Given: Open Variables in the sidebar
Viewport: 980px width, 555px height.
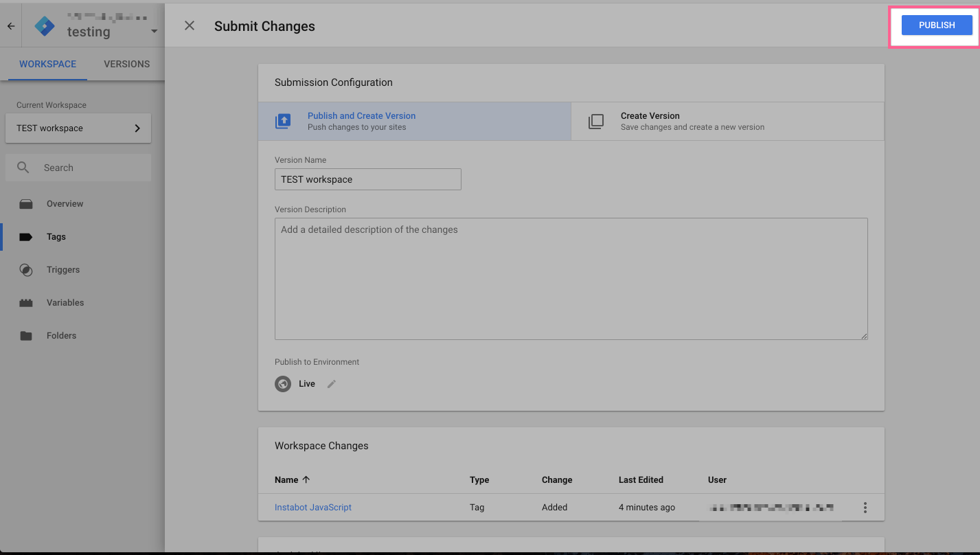Looking at the screenshot, I should click(x=65, y=303).
